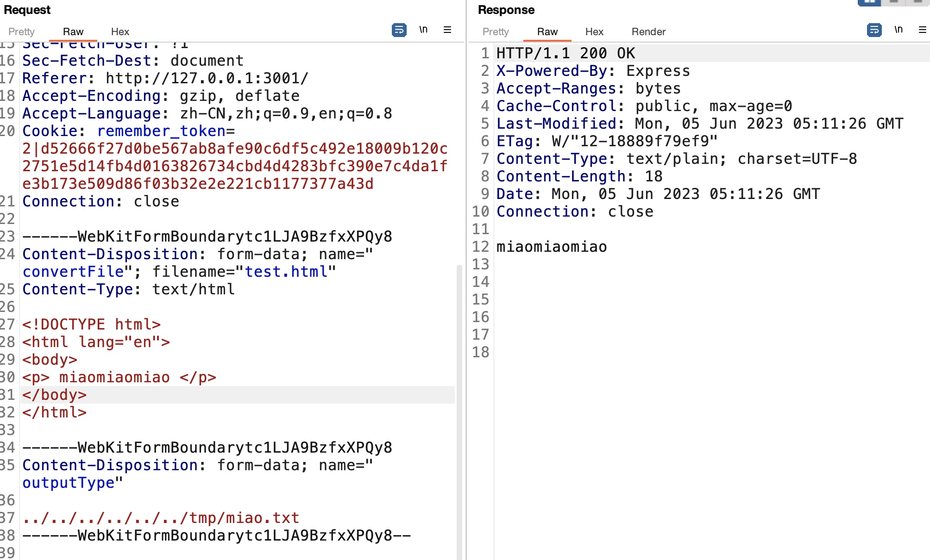Image resolution: width=930 pixels, height=560 pixels.
Task: Open Response Hex tab
Action: [594, 31]
